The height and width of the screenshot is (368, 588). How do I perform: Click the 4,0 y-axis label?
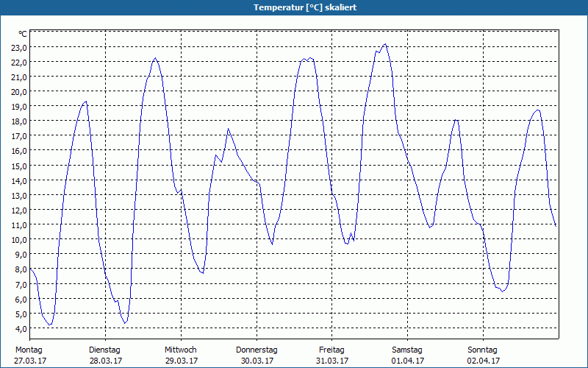(x=21, y=328)
